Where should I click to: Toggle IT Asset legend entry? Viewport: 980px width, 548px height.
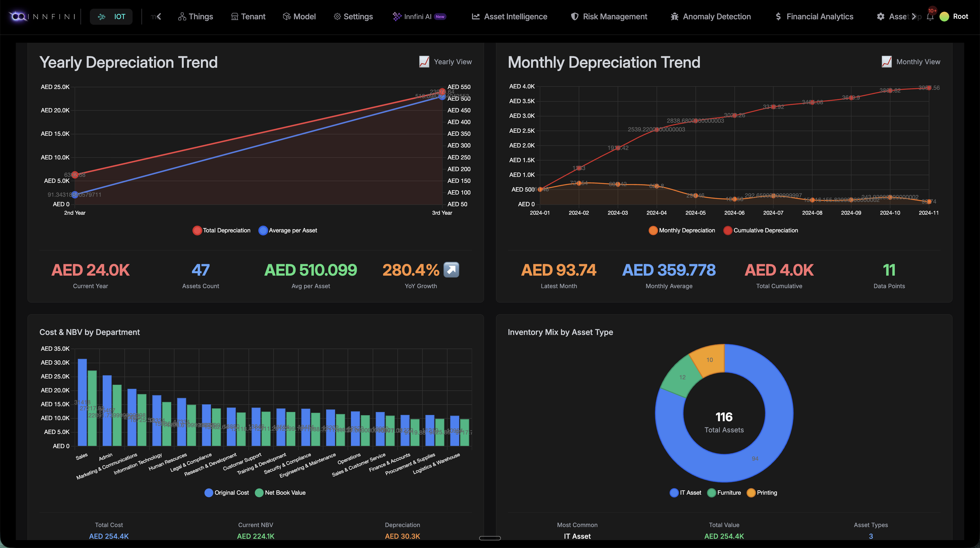point(685,492)
